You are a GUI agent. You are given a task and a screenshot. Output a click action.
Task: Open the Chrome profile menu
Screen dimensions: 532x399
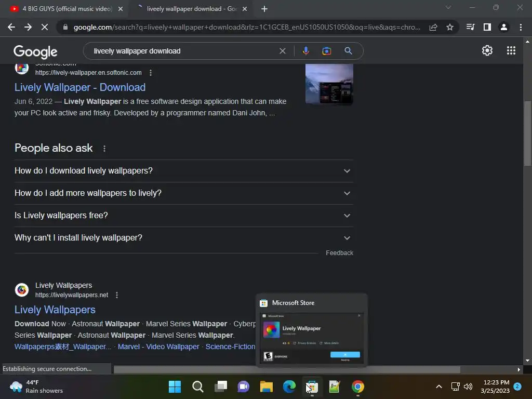pos(504,27)
